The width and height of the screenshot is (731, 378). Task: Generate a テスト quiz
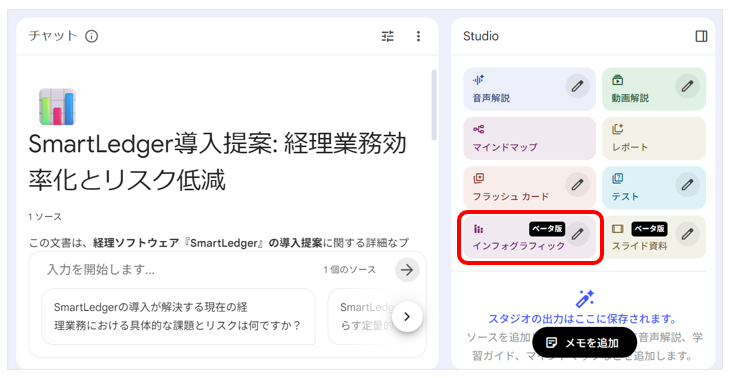(654, 188)
